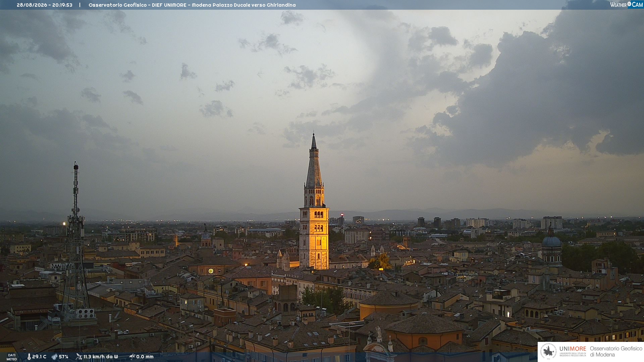
Task: Click Osservatorio Geofisico di Modena footer text
Action: (x=616, y=352)
